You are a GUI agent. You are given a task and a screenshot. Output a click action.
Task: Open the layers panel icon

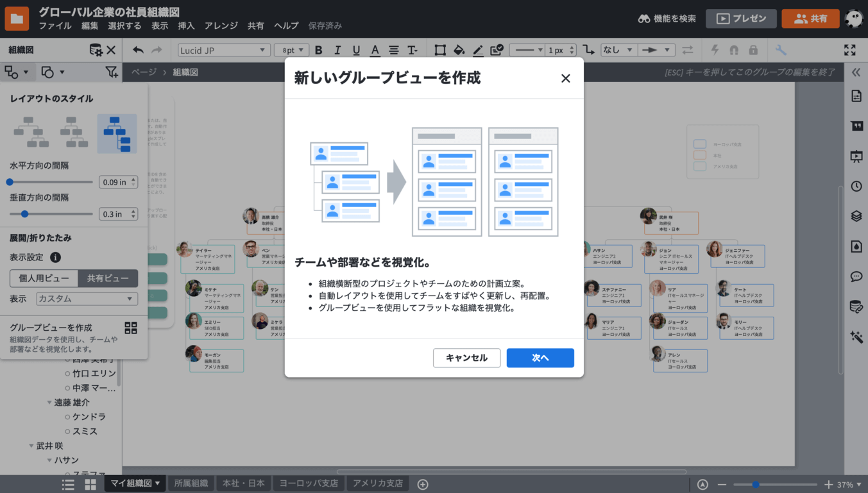tap(856, 216)
